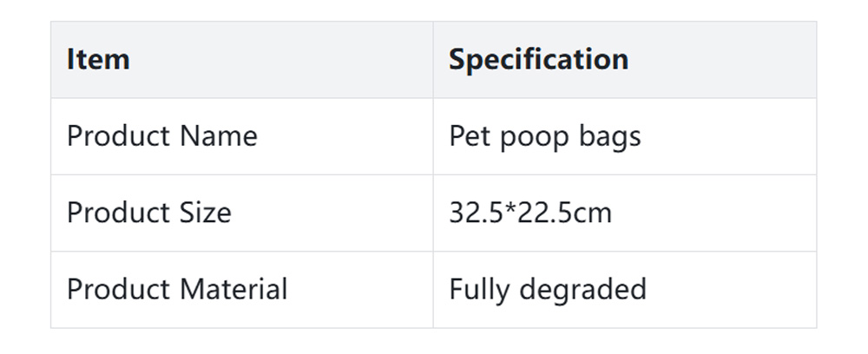Select the "Product Name" cell
This screenshot has height=354, width=868.
(161, 136)
